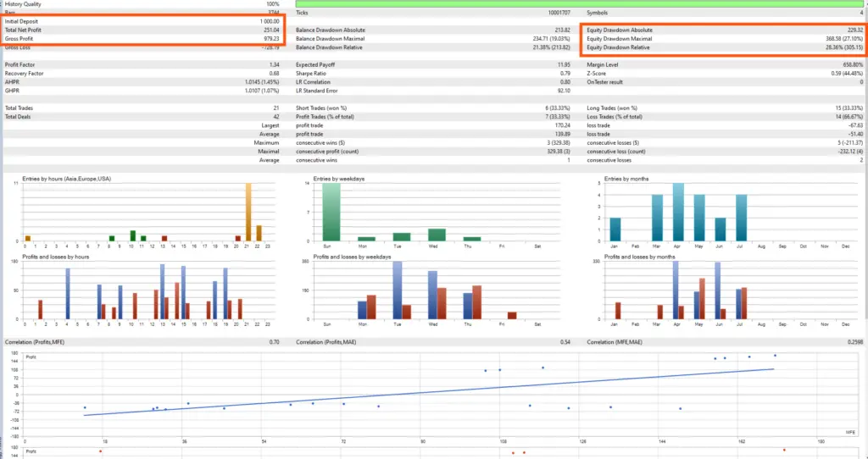Click the Total Deals value 42

(276, 117)
